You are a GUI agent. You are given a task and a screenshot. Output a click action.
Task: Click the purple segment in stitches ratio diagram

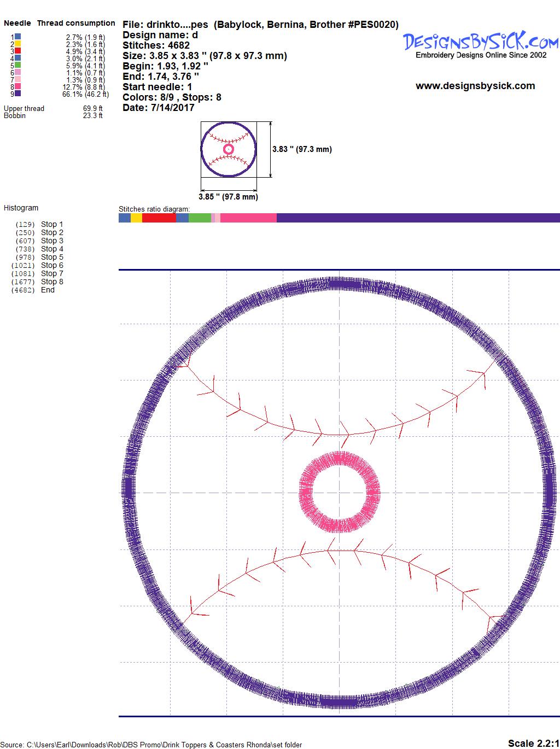(x=418, y=218)
